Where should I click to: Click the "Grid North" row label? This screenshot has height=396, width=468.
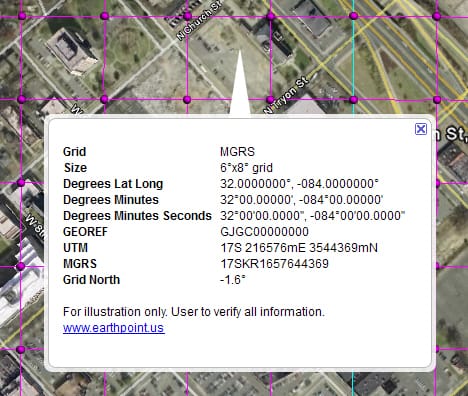click(91, 280)
